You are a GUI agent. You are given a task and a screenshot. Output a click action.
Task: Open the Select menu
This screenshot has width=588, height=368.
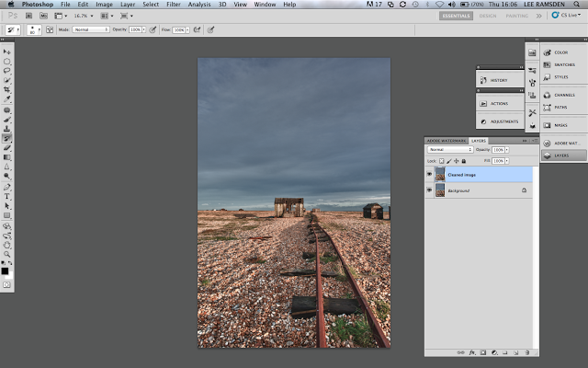[151, 4]
